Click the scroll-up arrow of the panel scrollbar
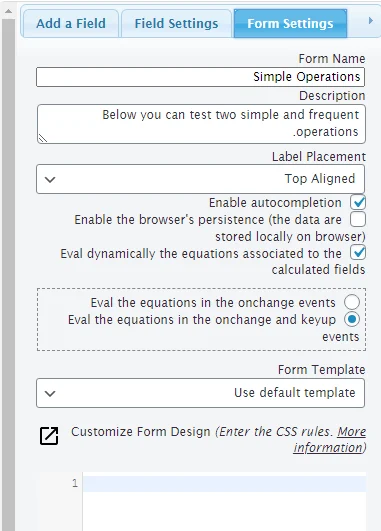 coord(8,12)
